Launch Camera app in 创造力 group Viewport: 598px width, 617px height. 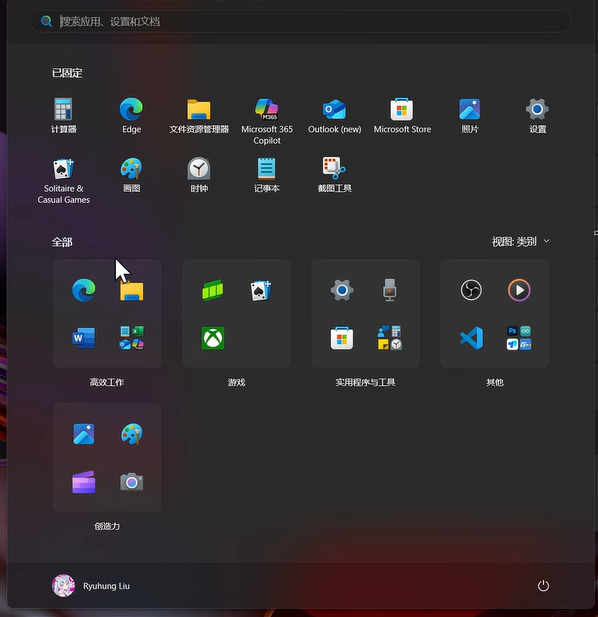pos(131,482)
